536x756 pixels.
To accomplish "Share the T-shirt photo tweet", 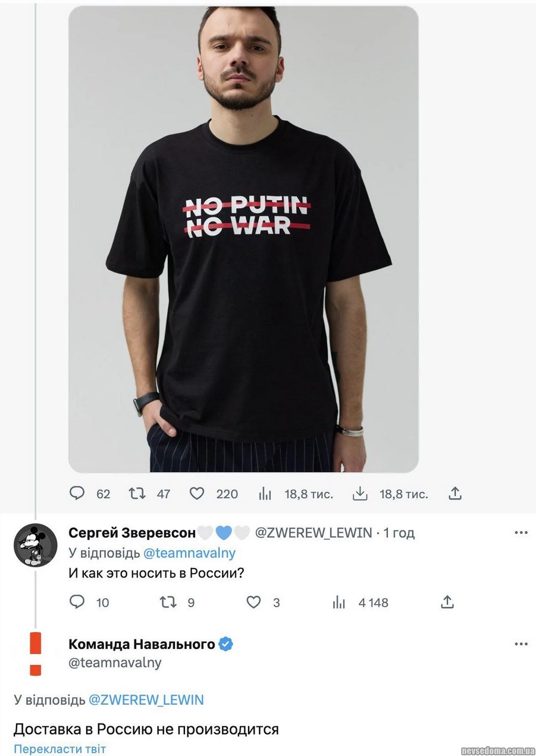I will [455, 493].
